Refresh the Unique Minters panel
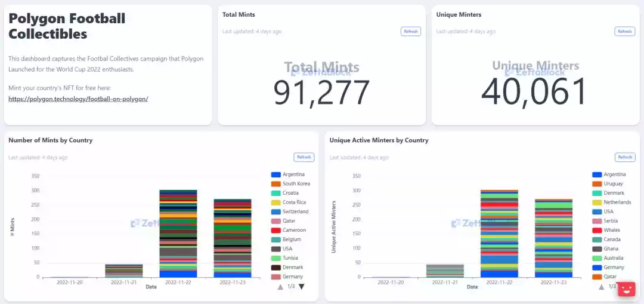This screenshot has width=644, height=304. click(624, 32)
